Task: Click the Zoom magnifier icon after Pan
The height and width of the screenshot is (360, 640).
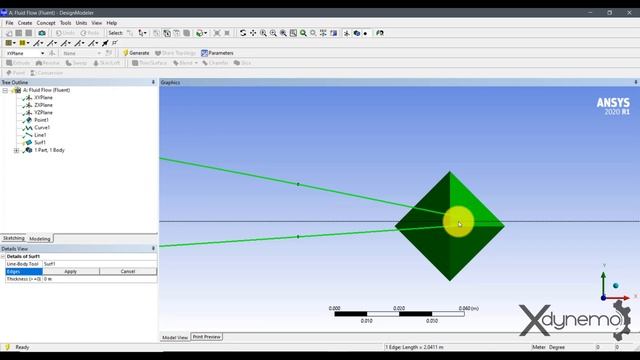Action: (263, 33)
